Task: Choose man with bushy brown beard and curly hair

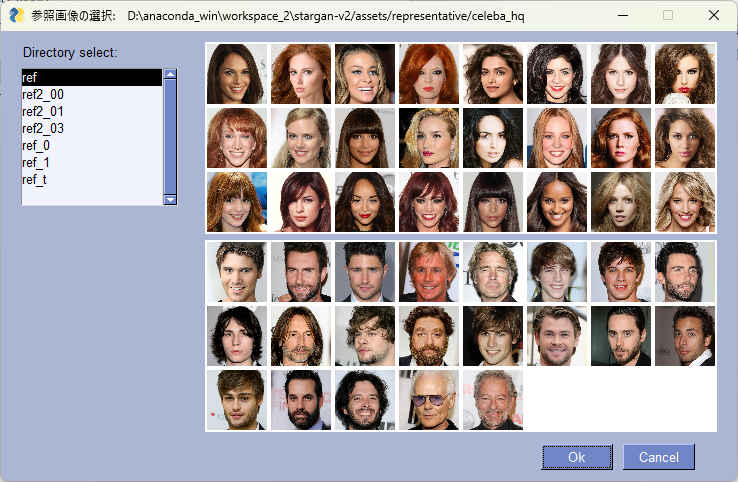Action: [x=429, y=336]
